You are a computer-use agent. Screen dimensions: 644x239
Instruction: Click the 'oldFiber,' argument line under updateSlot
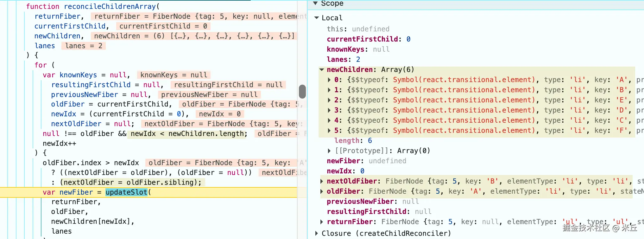[70, 211]
